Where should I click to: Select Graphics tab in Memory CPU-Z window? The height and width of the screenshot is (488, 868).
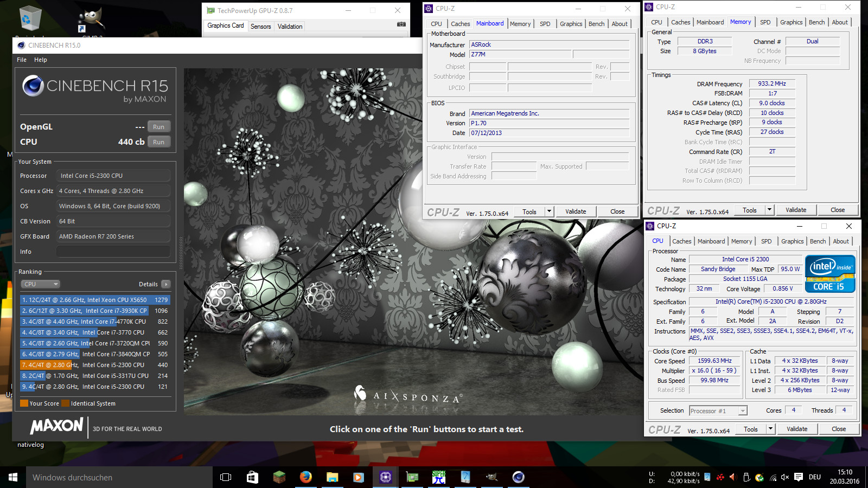click(x=791, y=22)
